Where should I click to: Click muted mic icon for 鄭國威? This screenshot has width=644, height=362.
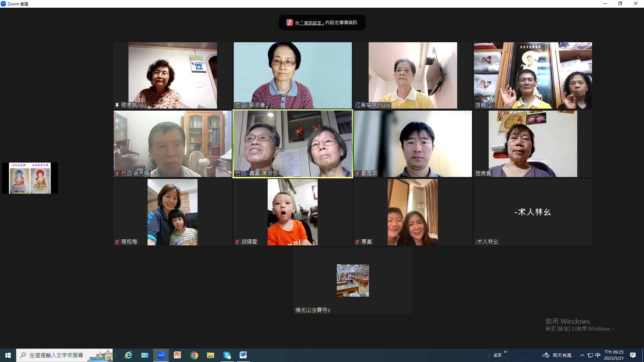click(357, 174)
